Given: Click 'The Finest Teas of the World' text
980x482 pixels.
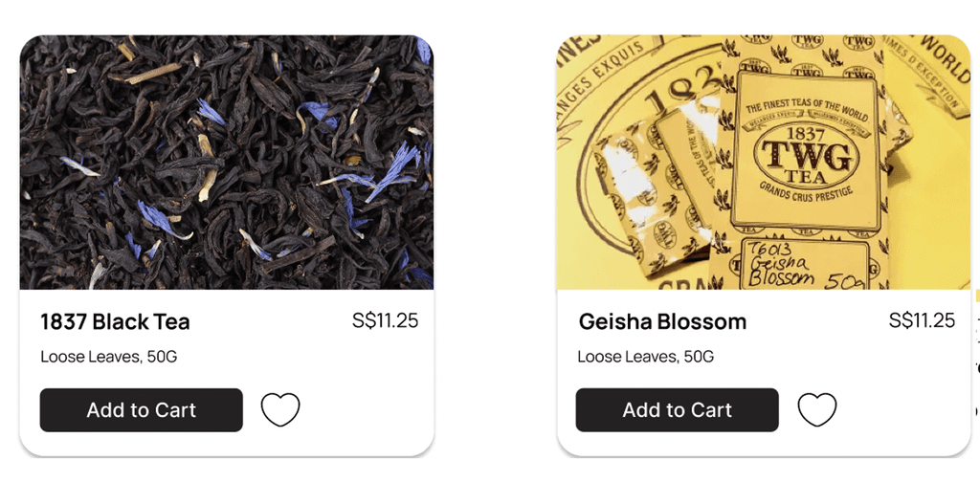Looking at the screenshot, I should [x=806, y=111].
